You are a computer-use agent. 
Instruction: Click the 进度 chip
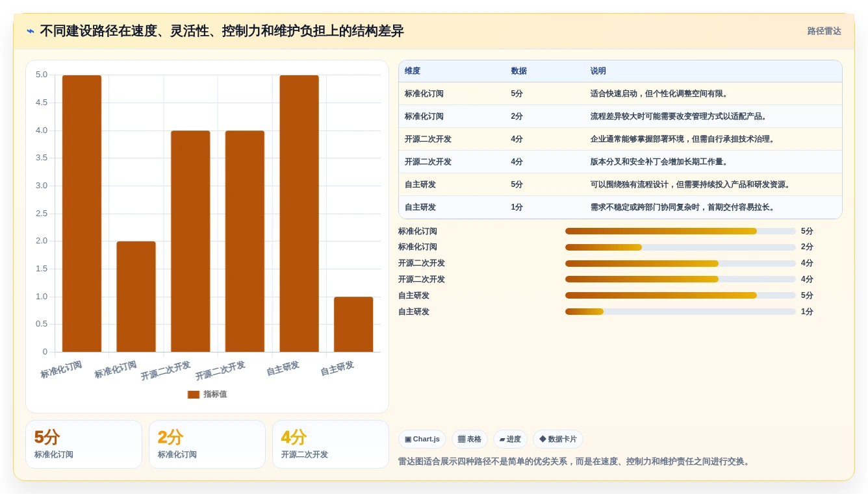pos(510,439)
